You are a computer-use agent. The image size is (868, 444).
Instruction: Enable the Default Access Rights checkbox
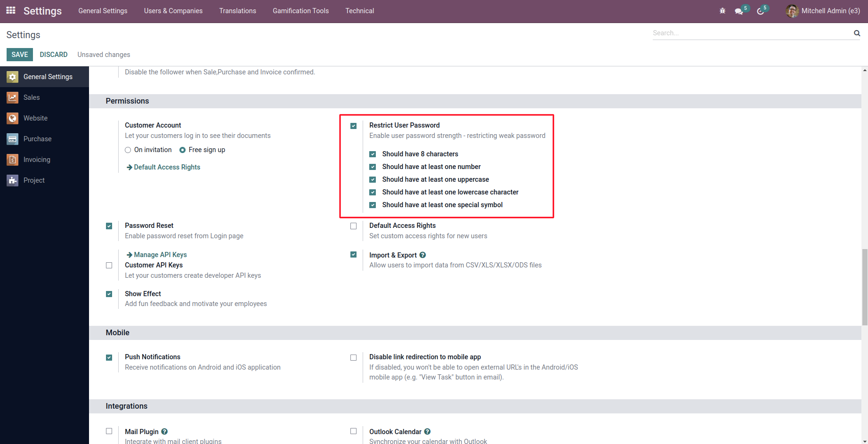pos(354,226)
